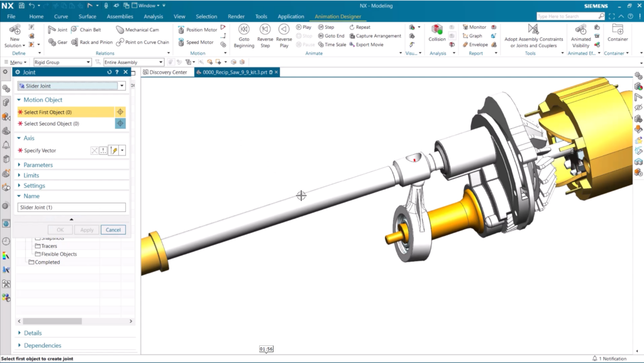Click Export Movie in Animate group

click(352, 45)
